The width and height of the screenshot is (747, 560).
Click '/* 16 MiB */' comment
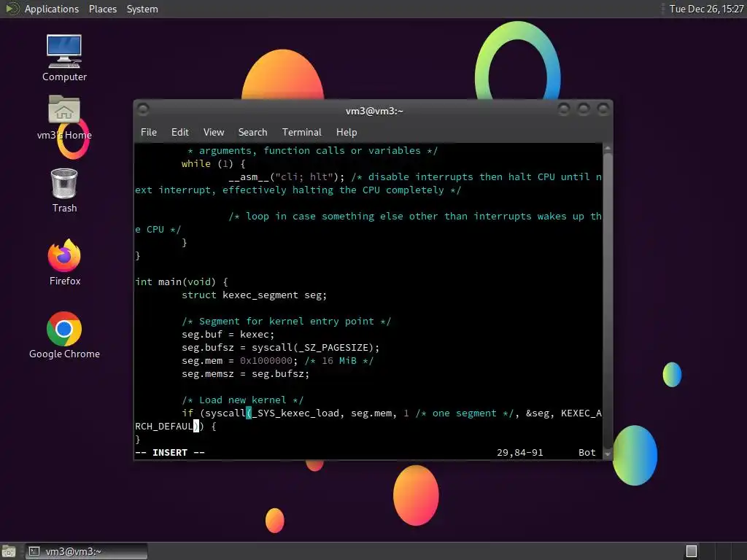click(339, 361)
